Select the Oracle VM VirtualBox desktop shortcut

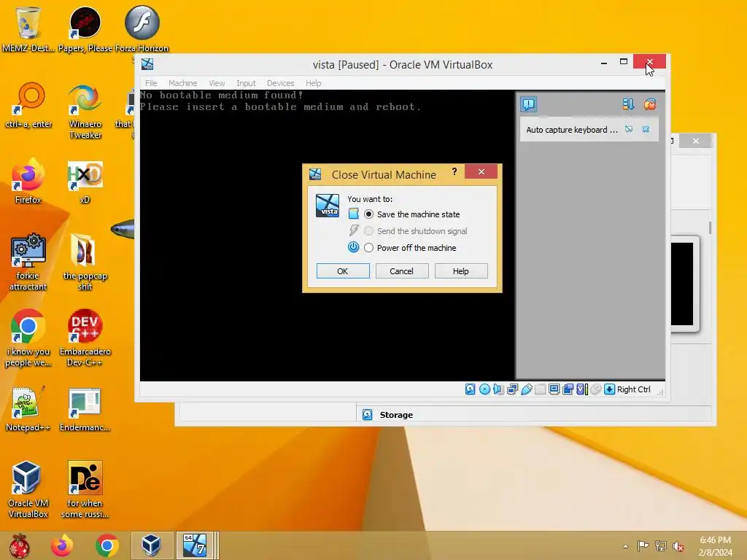coord(28,489)
